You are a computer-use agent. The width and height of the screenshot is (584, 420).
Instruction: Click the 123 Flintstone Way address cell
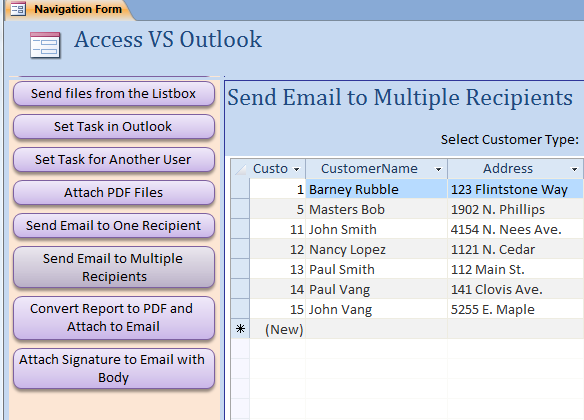(x=515, y=189)
